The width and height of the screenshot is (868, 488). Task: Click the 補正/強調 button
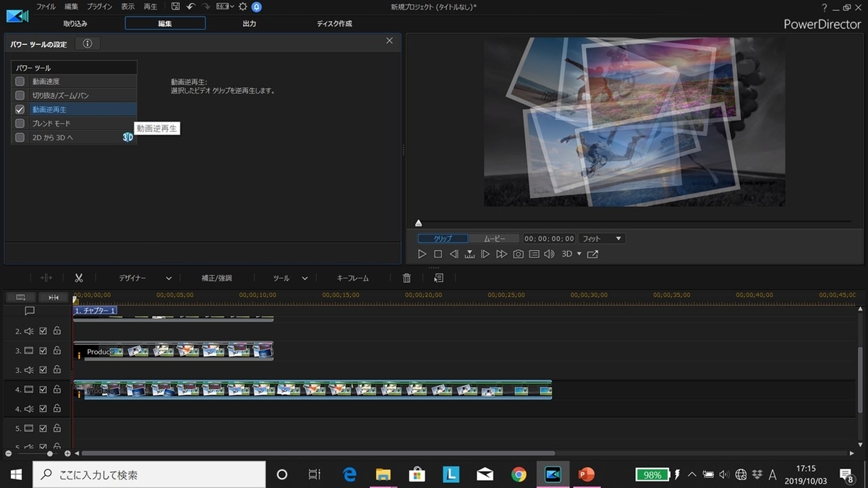[217, 278]
